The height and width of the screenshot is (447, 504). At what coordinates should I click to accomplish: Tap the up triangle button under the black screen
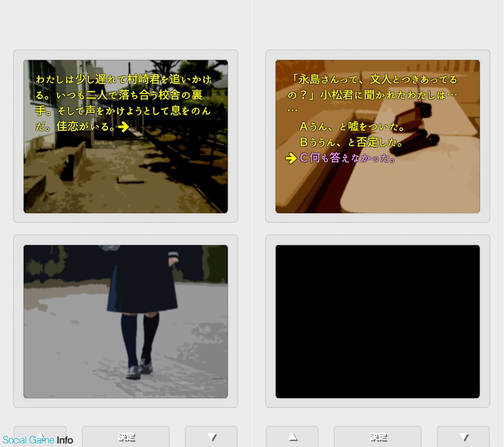click(292, 436)
